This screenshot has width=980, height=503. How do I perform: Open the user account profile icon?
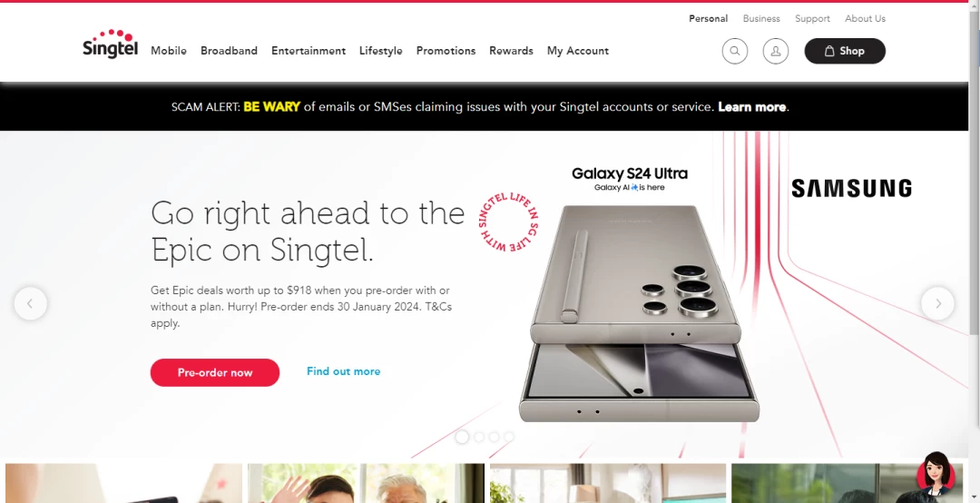[x=776, y=52]
